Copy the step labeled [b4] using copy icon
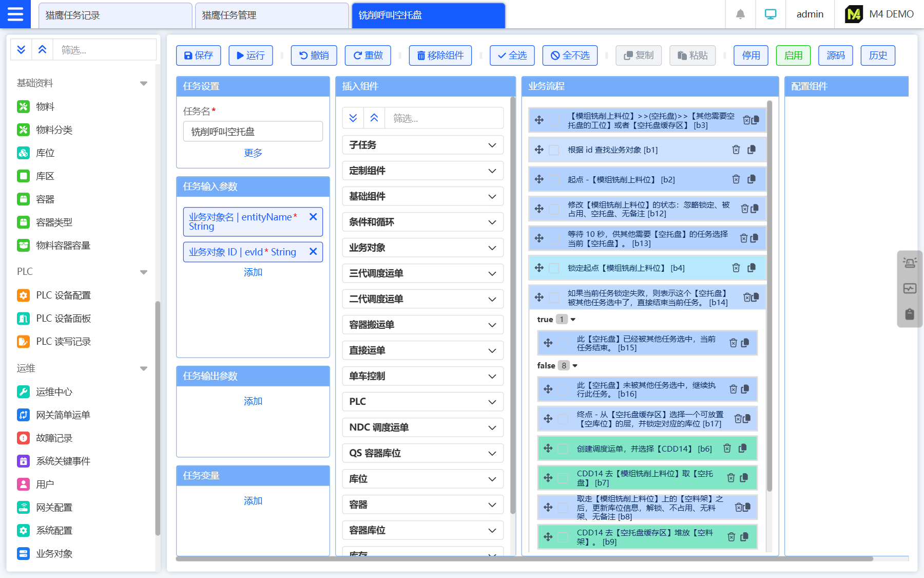 tap(752, 268)
